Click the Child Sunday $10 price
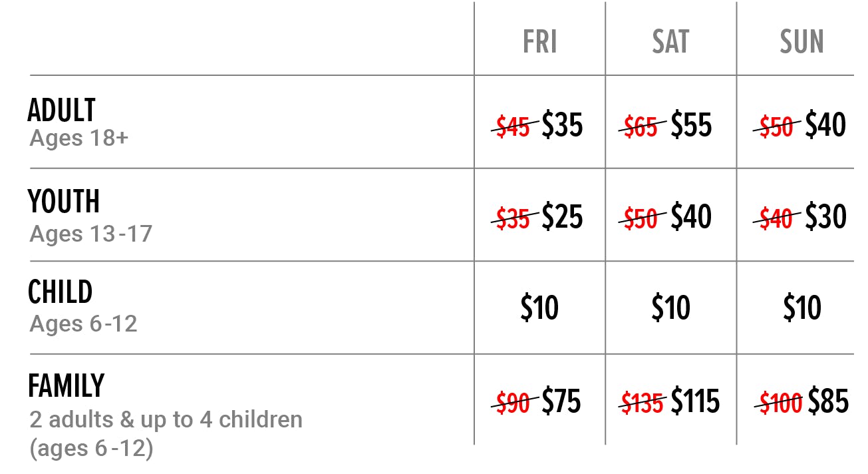This screenshot has height=474, width=868. coord(801,308)
